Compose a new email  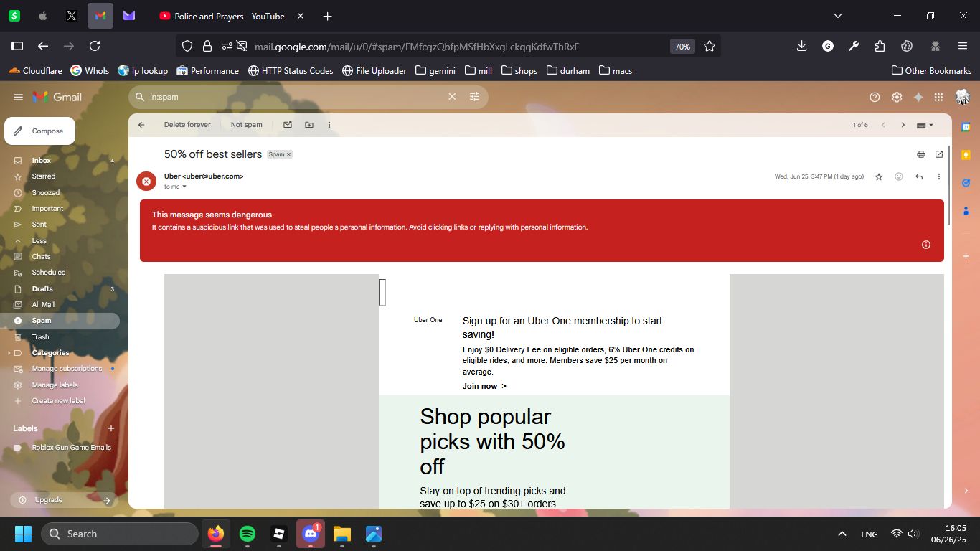click(x=40, y=131)
